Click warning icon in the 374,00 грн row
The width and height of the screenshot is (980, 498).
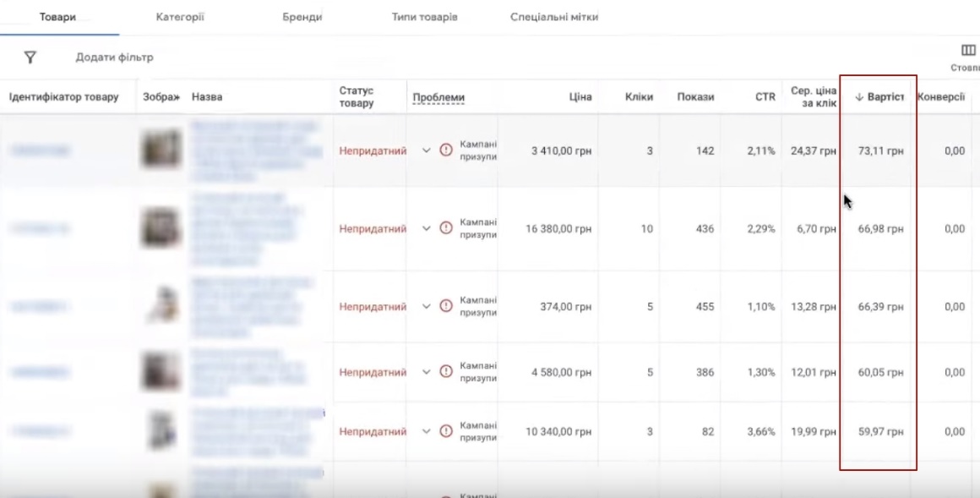[447, 306]
